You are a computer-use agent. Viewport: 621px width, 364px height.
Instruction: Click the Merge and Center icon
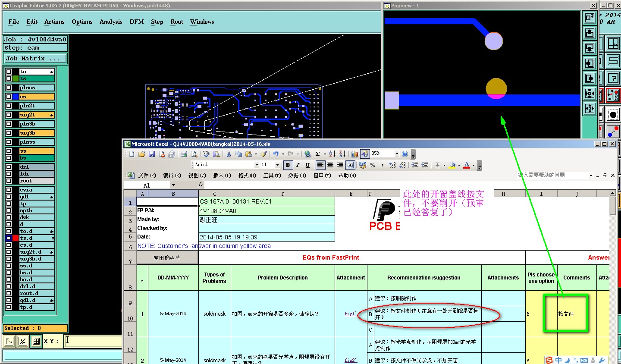point(350,165)
